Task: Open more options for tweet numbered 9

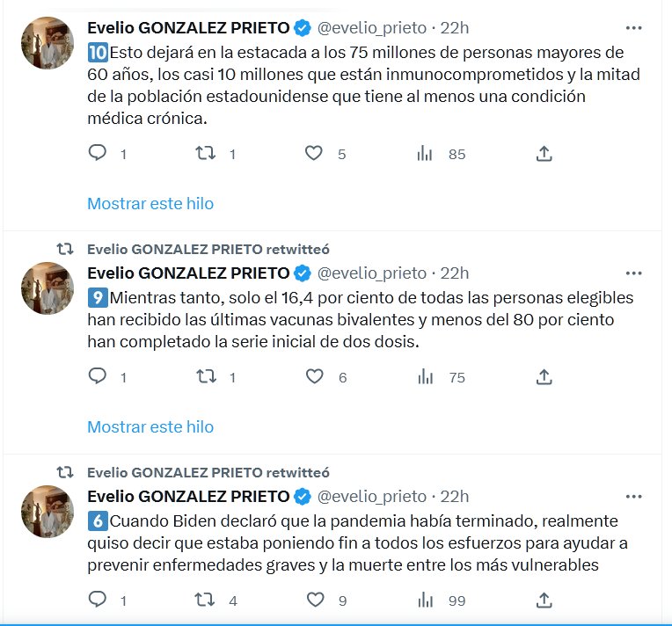Action: point(633,272)
